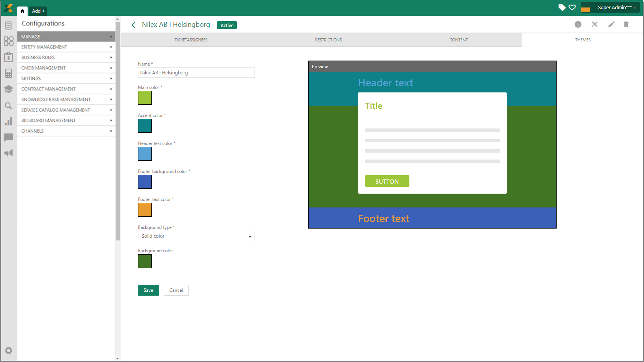The height and width of the screenshot is (362, 644).
Task: Pick the Footer text color swatch
Action: click(x=145, y=210)
